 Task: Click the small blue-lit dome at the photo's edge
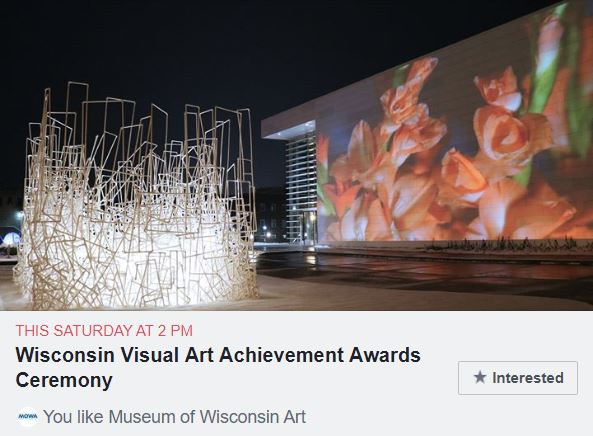pos(11,240)
